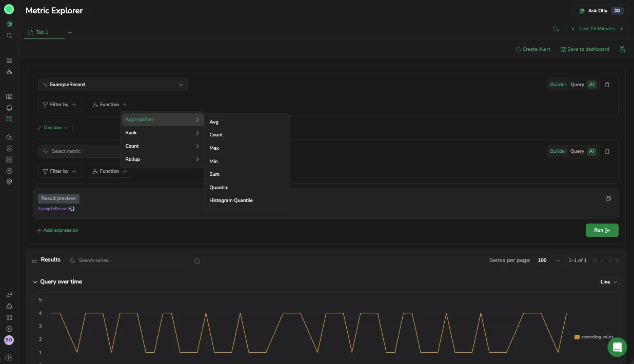Screen dimensions: 634x364
Task: Open the zigzag arrows sidebar icon
Action: 9,295
